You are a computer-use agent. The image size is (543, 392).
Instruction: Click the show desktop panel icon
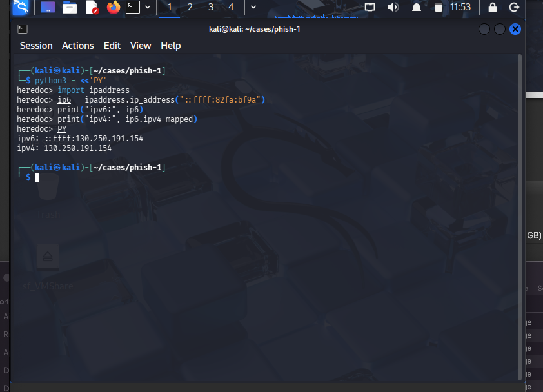pos(47,7)
